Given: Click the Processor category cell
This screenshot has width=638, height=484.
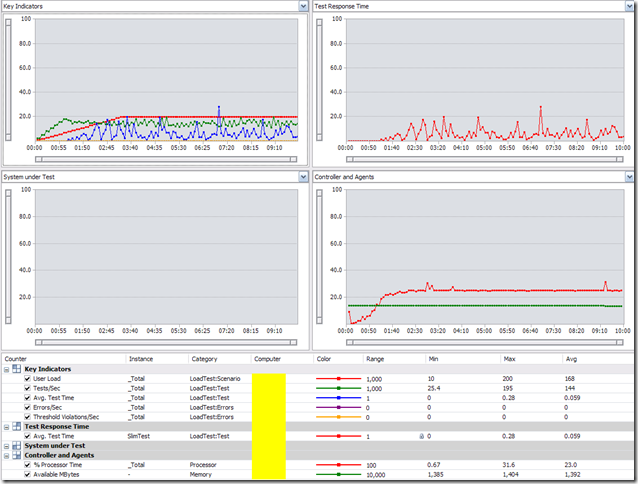Looking at the screenshot, I should [x=203, y=465].
